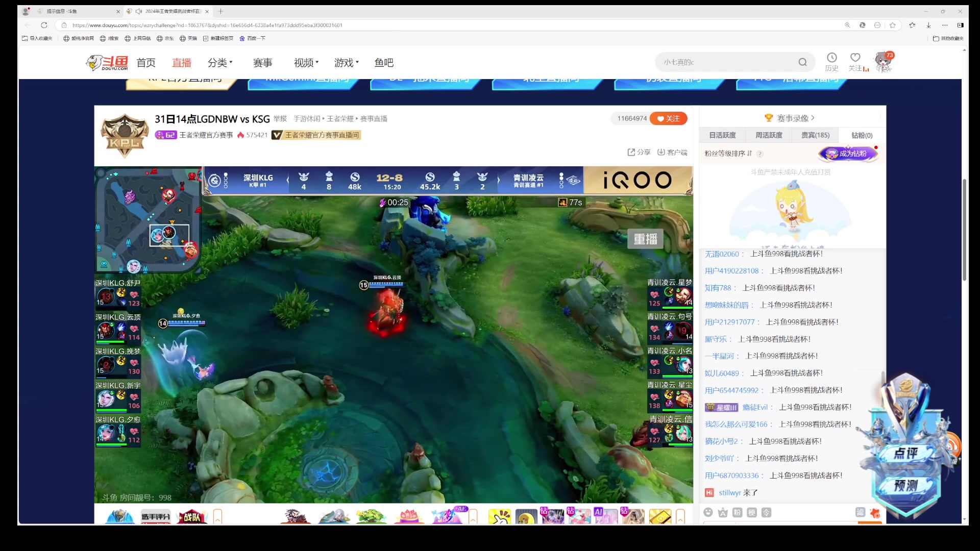Click the 令 command icon in the chat toolbar

tap(767, 512)
